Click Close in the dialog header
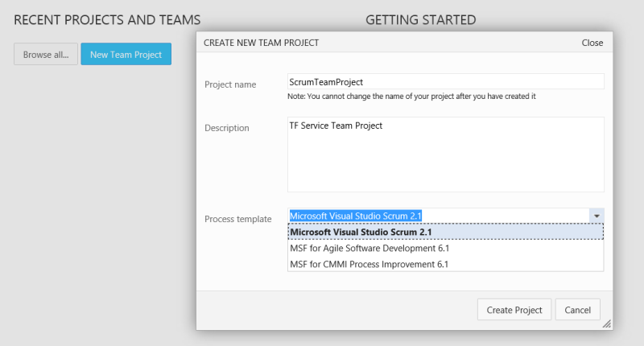This screenshot has width=644, height=346. click(592, 43)
